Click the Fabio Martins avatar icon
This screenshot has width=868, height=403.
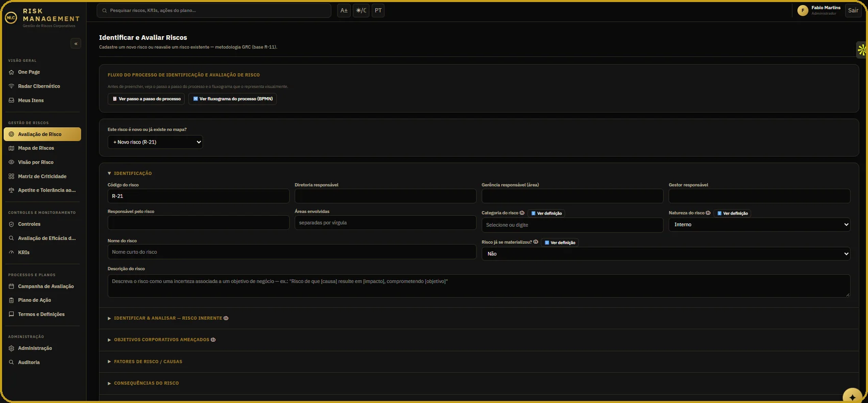point(803,10)
